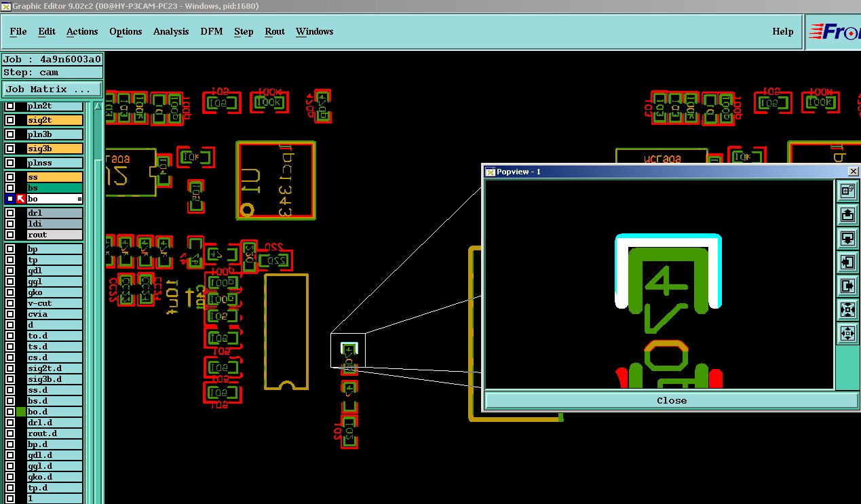Open the Options menu
The height and width of the screenshot is (504, 861).
pyautogui.click(x=126, y=31)
